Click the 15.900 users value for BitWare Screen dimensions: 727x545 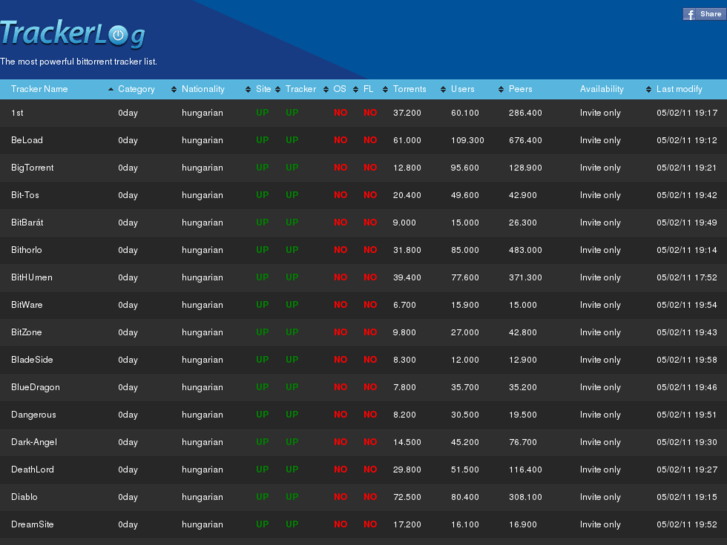click(465, 305)
